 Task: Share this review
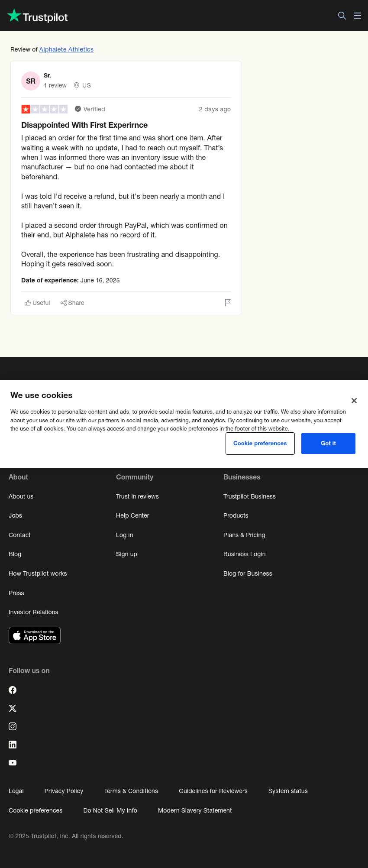[72, 303]
